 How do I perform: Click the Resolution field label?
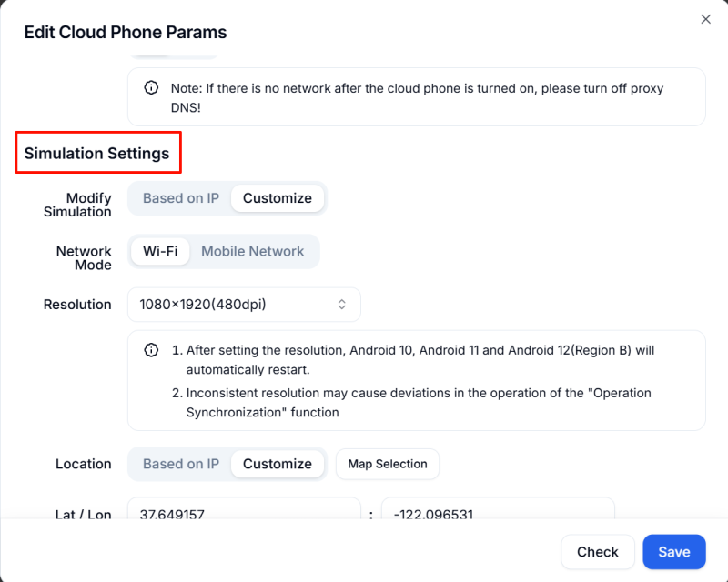(77, 305)
